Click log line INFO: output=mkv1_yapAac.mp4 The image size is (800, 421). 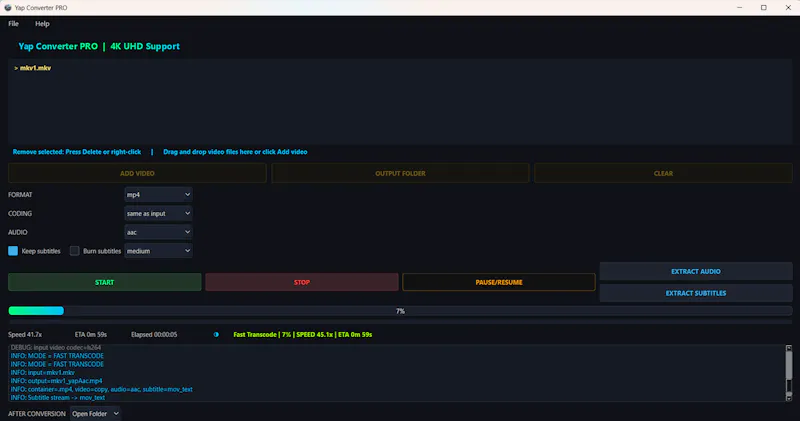[x=56, y=381]
